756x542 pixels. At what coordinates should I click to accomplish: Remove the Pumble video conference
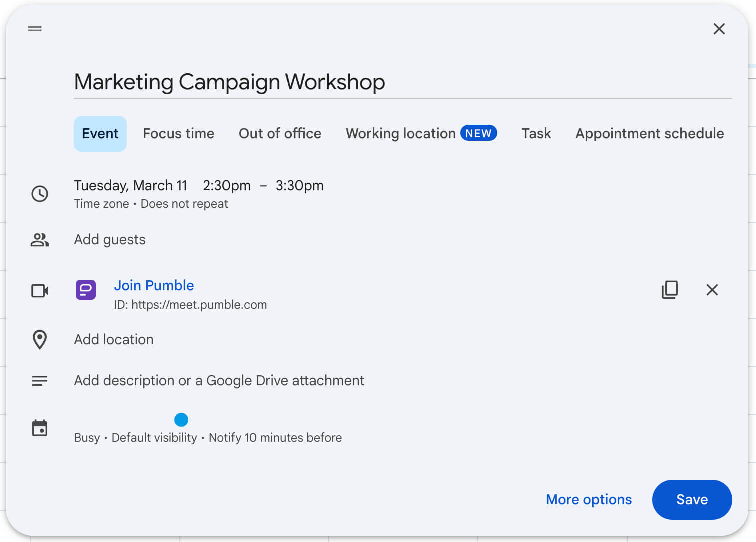tap(712, 290)
